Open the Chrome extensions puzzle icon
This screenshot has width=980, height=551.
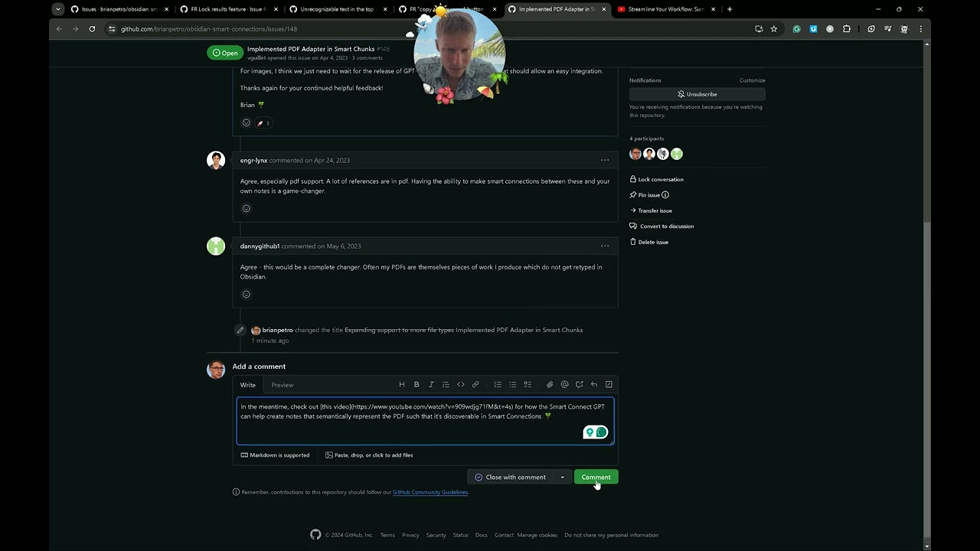click(x=847, y=29)
